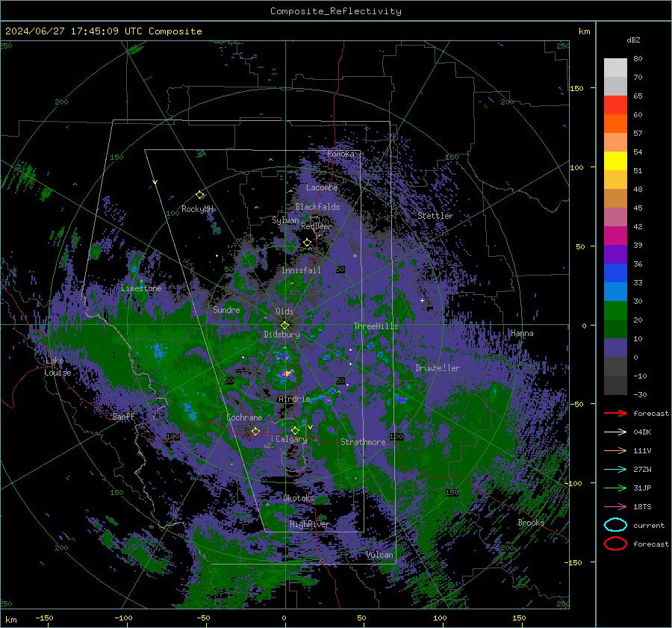
Task: Pick the bright green dBZ swatch below 30
Action: 615,311
